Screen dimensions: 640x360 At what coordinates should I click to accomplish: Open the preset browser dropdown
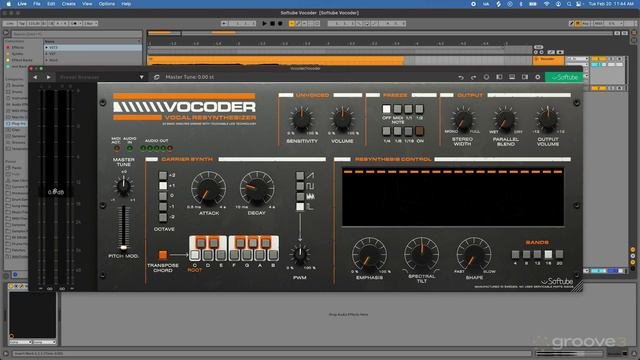point(141,77)
